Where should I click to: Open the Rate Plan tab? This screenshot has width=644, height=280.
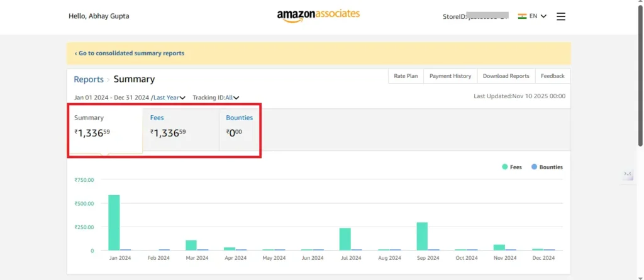click(x=406, y=76)
